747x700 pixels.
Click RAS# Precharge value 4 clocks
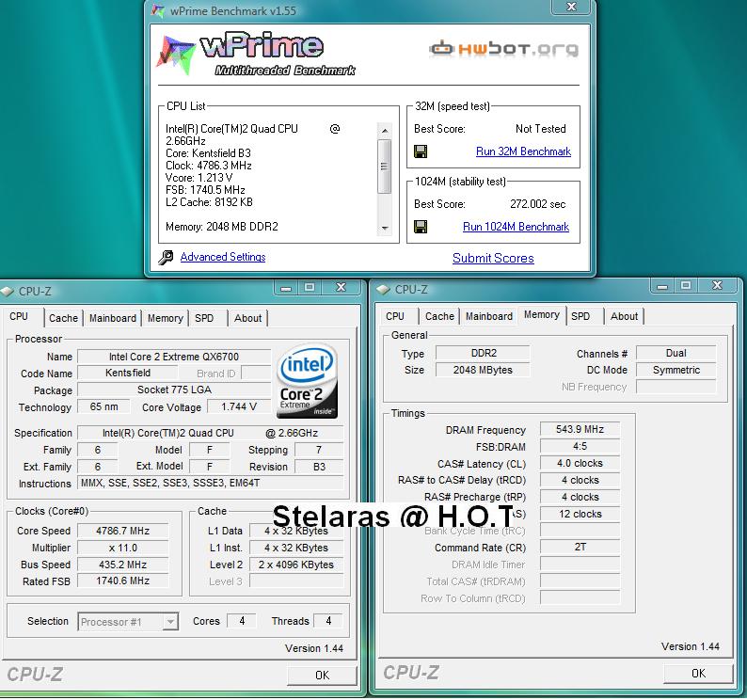point(580,497)
